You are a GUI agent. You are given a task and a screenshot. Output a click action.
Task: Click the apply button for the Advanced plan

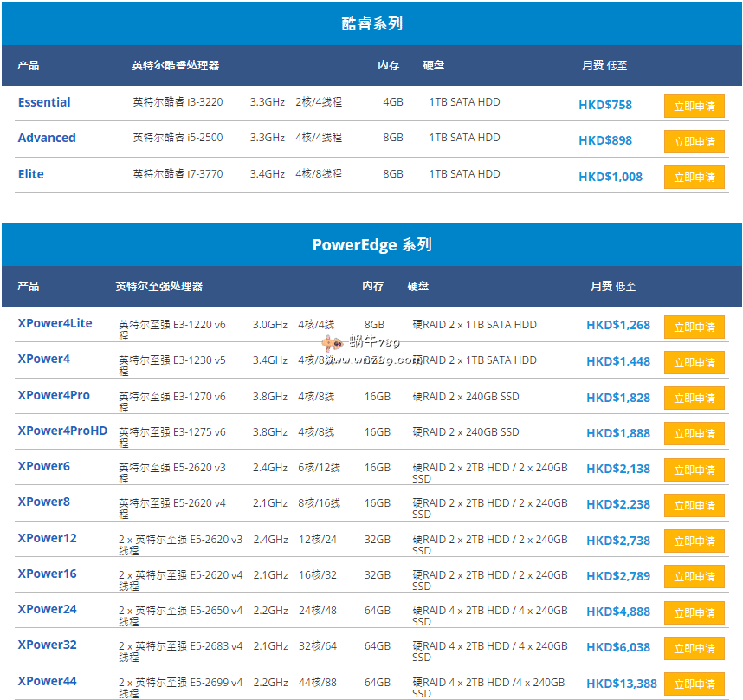694,141
